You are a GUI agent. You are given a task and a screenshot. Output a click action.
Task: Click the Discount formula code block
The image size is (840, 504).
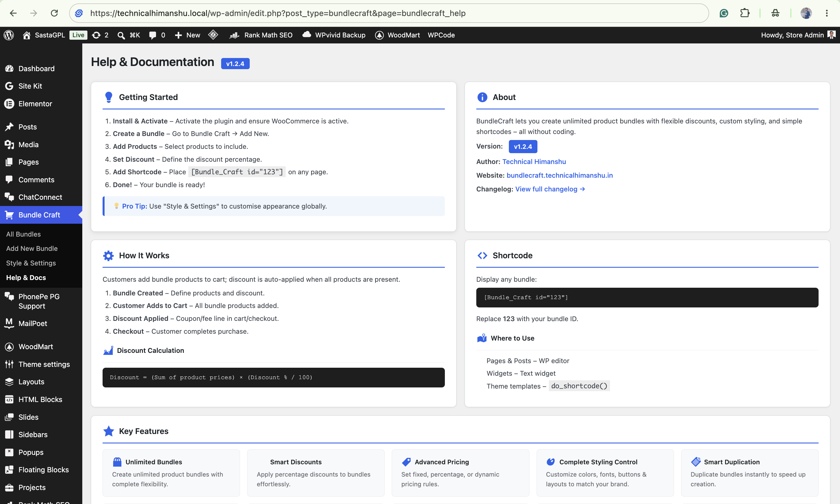[273, 377]
